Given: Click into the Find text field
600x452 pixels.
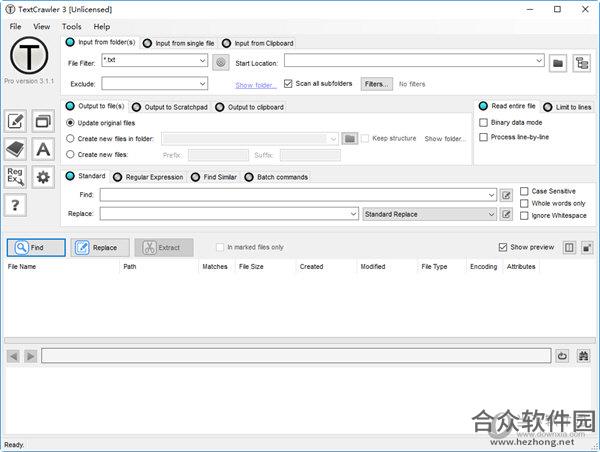Looking at the screenshot, I should (298, 195).
